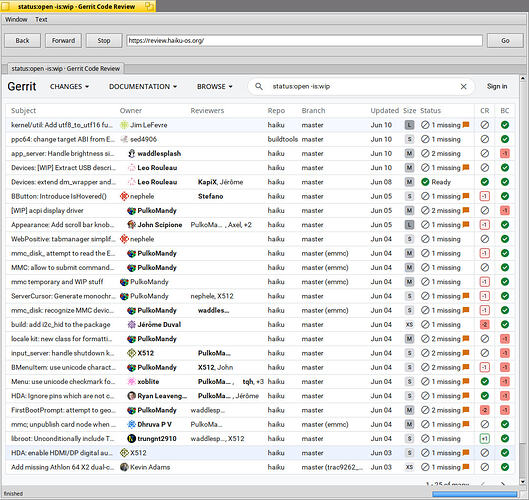This screenshot has width=529, height=500.
Task: Click reviewer KapiX on Devices: extend row
Action: 207,182
